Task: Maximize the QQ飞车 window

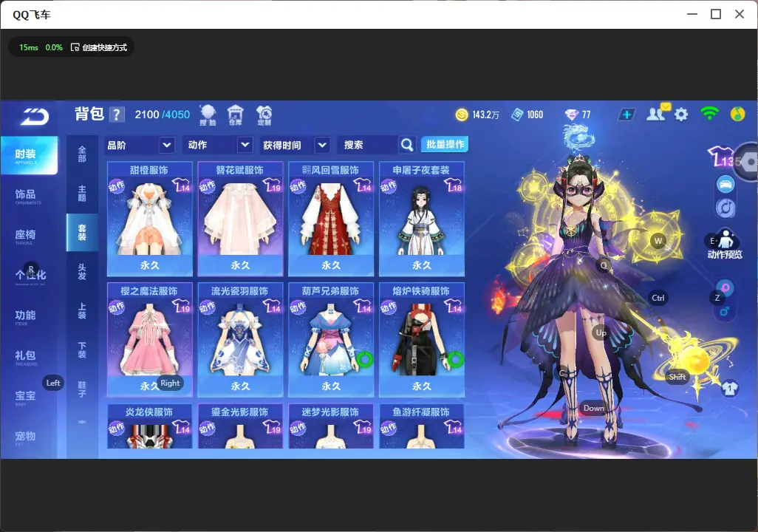Action: tap(716, 15)
